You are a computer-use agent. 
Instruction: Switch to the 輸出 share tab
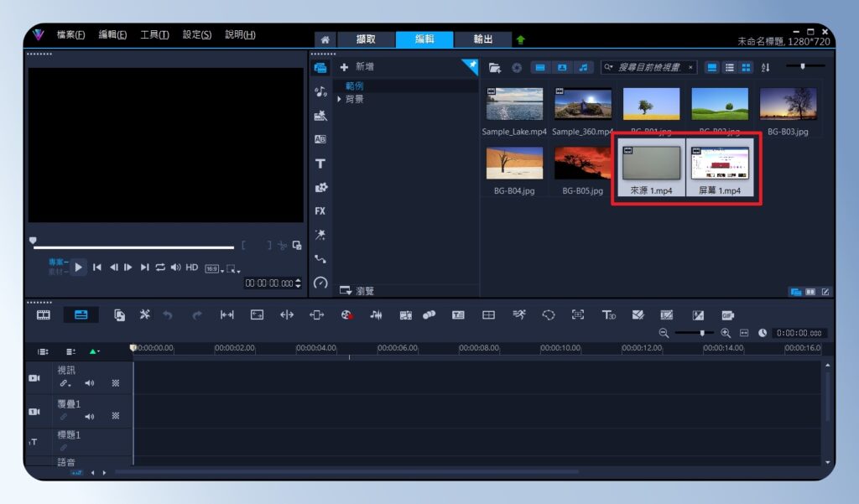click(482, 39)
